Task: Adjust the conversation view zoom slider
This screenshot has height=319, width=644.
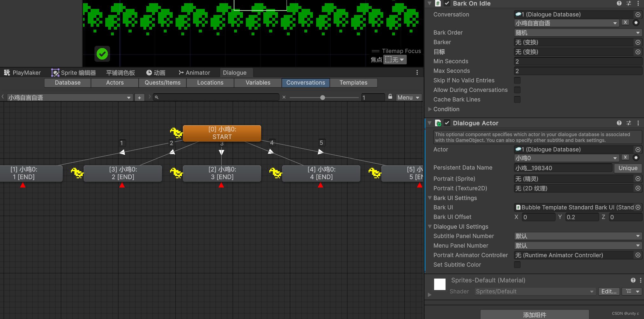Action: [323, 97]
